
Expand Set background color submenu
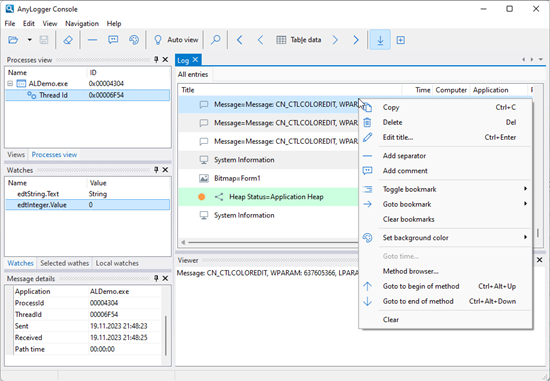(x=445, y=238)
